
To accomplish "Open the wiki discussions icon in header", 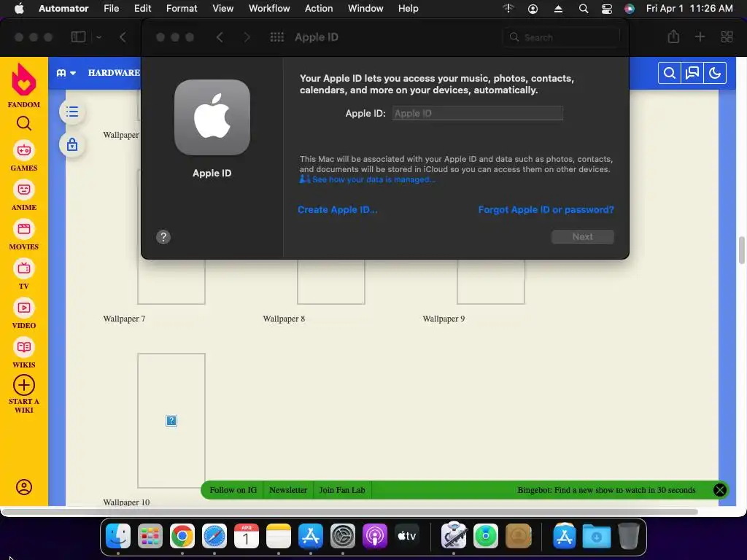I will pyautogui.click(x=692, y=73).
